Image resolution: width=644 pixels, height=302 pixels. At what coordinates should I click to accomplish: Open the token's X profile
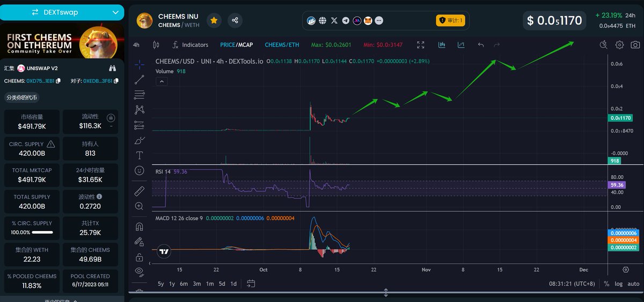334,20
